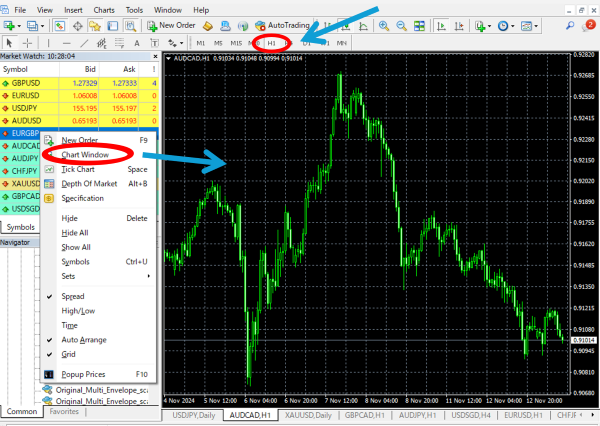Toggle AutoTrading on the toolbar

(282, 26)
